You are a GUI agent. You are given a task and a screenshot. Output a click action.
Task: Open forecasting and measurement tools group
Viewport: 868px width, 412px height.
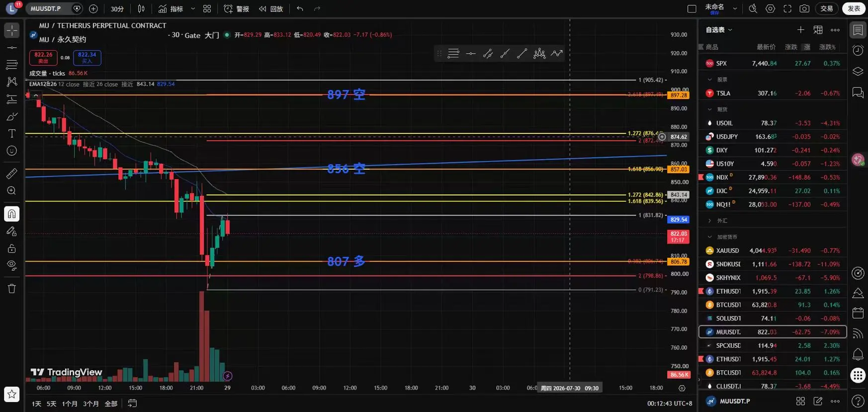tap(12, 99)
